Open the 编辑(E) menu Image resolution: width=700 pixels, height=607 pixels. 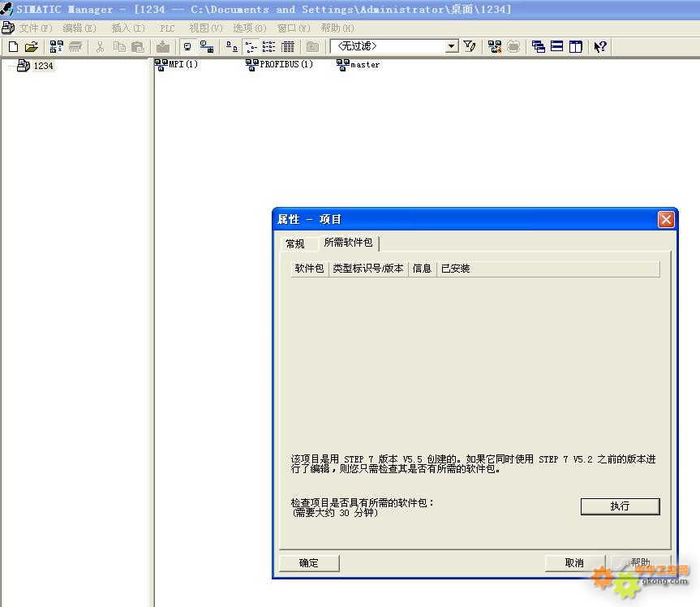point(79,28)
